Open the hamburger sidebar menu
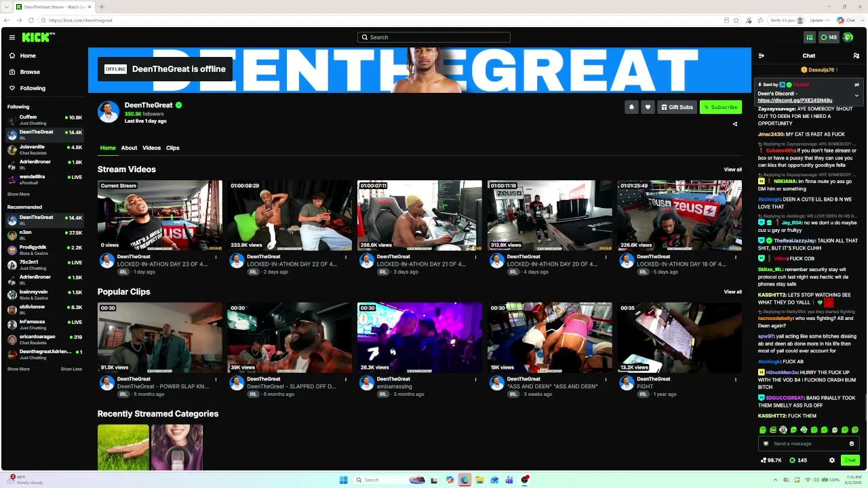 (x=12, y=37)
